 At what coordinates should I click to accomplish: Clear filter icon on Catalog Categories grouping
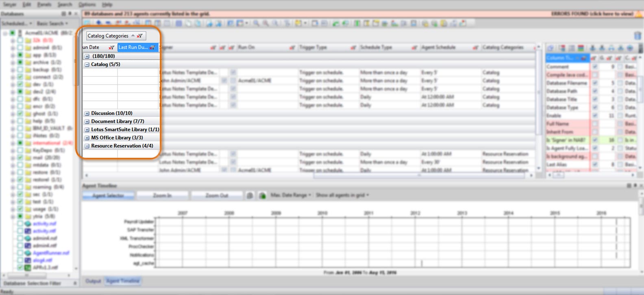[140, 36]
